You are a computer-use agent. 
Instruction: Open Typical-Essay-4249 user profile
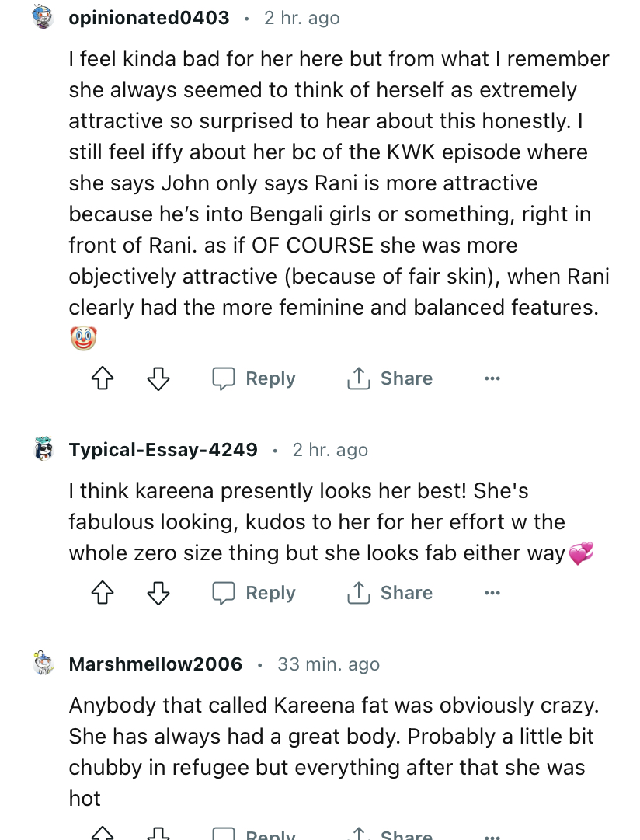click(x=163, y=450)
